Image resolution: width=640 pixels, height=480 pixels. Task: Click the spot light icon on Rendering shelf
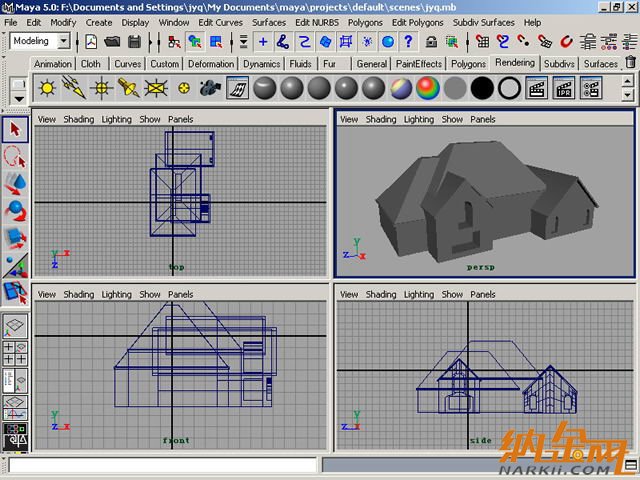[x=128, y=88]
